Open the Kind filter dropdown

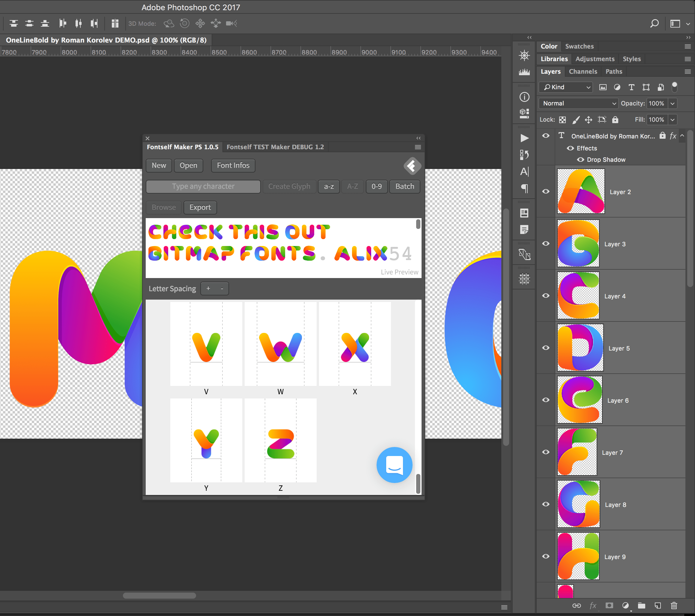566,87
